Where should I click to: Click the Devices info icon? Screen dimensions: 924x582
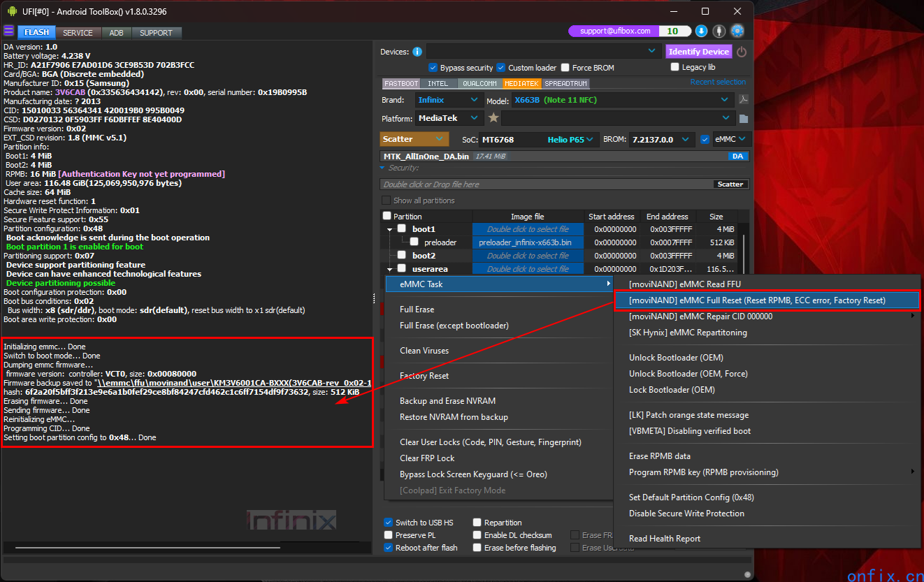(417, 52)
